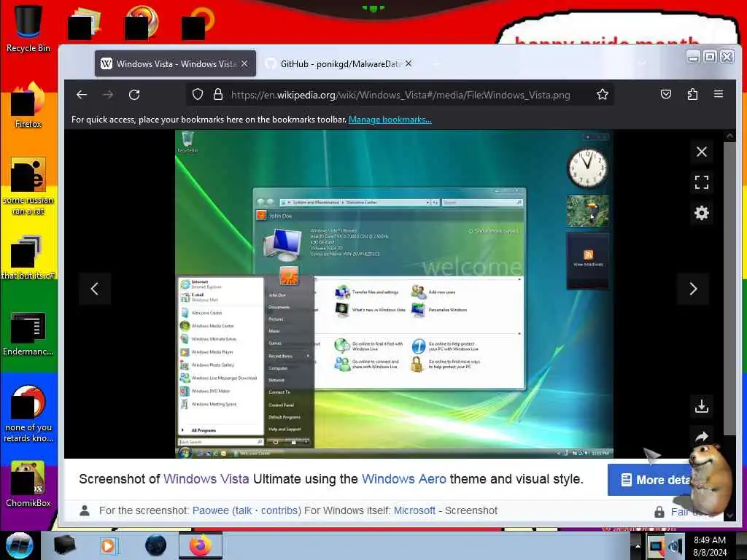Open media viewer settings gear
The height and width of the screenshot is (560, 747).
click(x=701, y=212)
